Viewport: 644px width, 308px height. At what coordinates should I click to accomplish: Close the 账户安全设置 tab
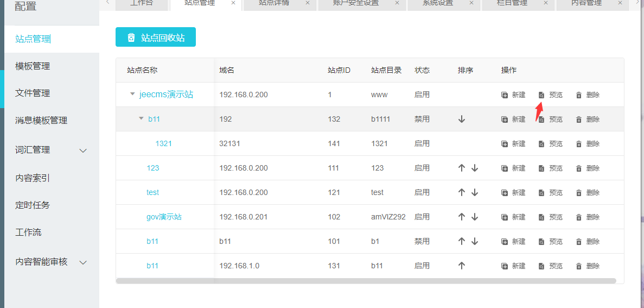point(397,3)
